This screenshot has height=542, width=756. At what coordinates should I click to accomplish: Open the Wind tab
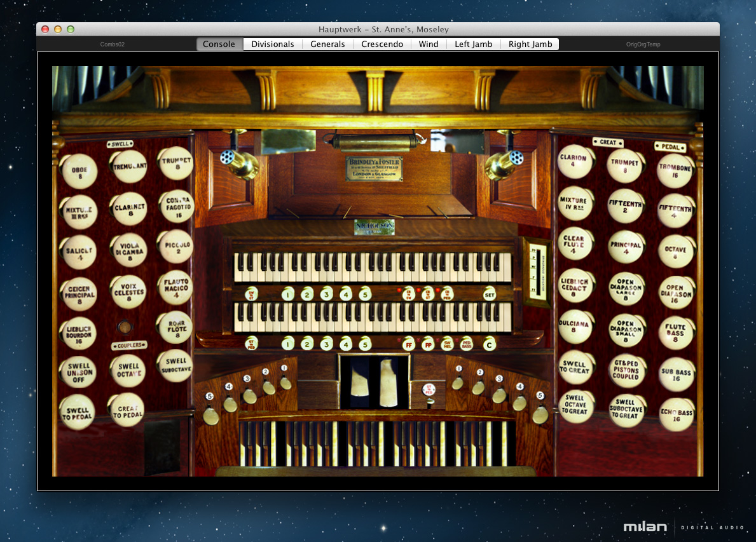click(429, 44)
